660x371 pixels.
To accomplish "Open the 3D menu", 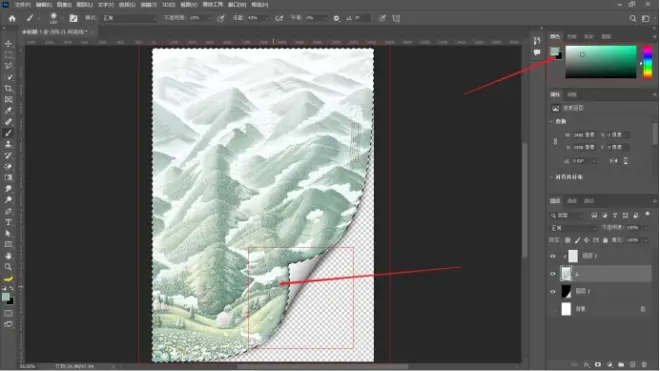I will [x=169, y=5].
